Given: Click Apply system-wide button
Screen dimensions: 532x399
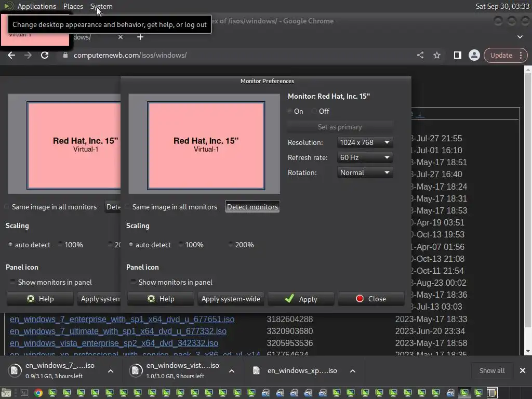Looking at the screenshot, I should point(231,299).
